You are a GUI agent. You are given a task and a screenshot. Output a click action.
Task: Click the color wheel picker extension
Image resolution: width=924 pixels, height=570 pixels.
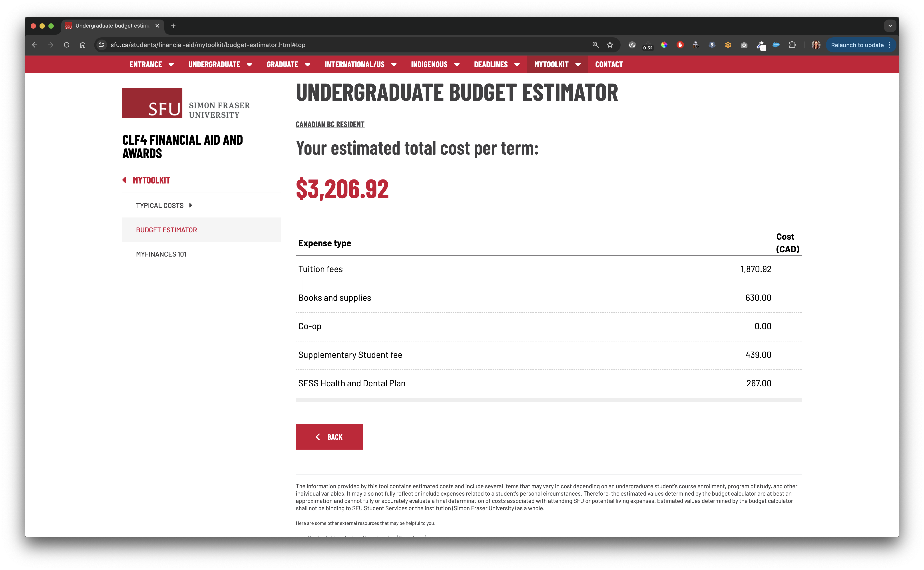pos(664,45)
